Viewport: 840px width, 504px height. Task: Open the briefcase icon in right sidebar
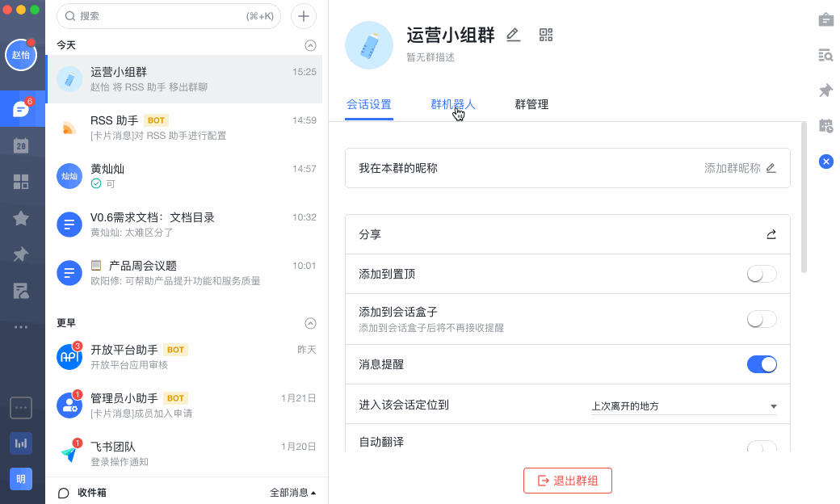825,20
